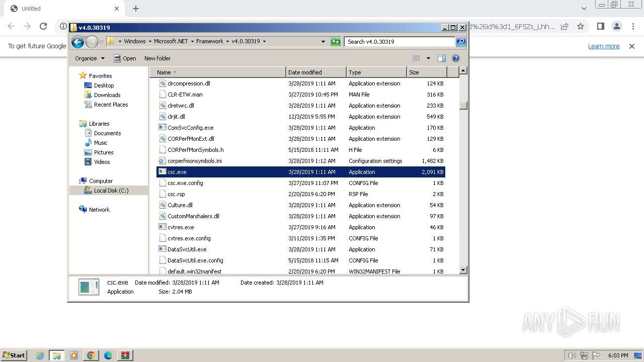Reload the Chrome page

click(x=43, y=26)
